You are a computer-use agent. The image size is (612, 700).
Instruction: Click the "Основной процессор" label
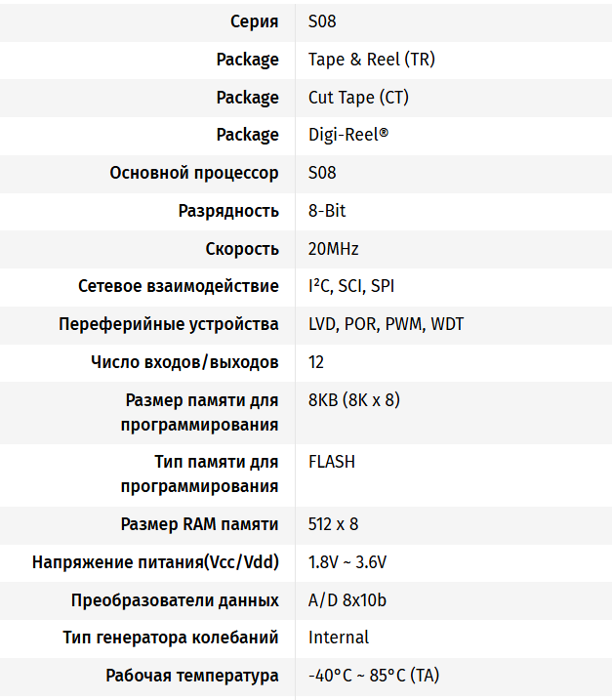pyautogui.click(x=194, y=173)
